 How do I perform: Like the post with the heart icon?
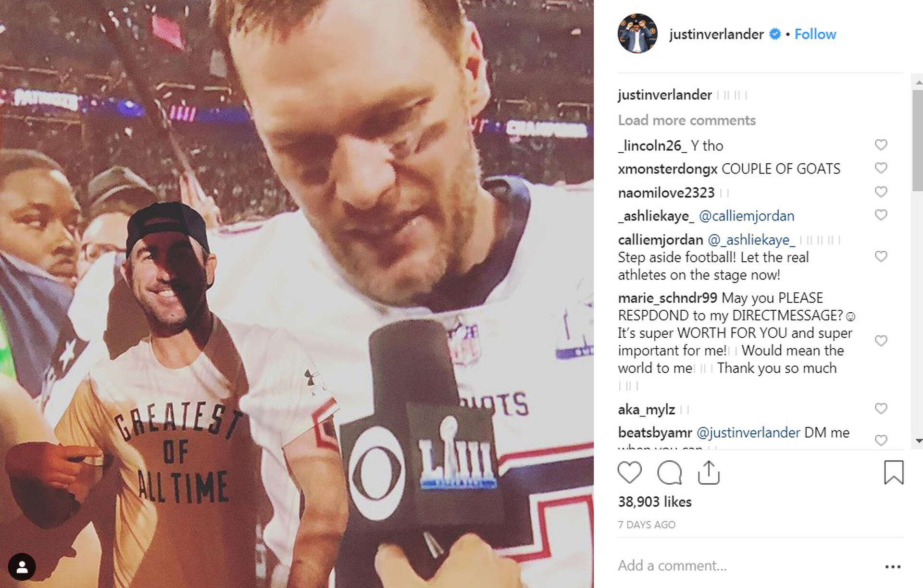(629, 472)
